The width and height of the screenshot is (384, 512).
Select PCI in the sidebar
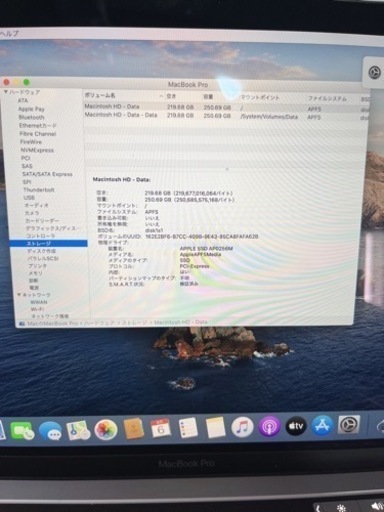(x=26, y=158)
